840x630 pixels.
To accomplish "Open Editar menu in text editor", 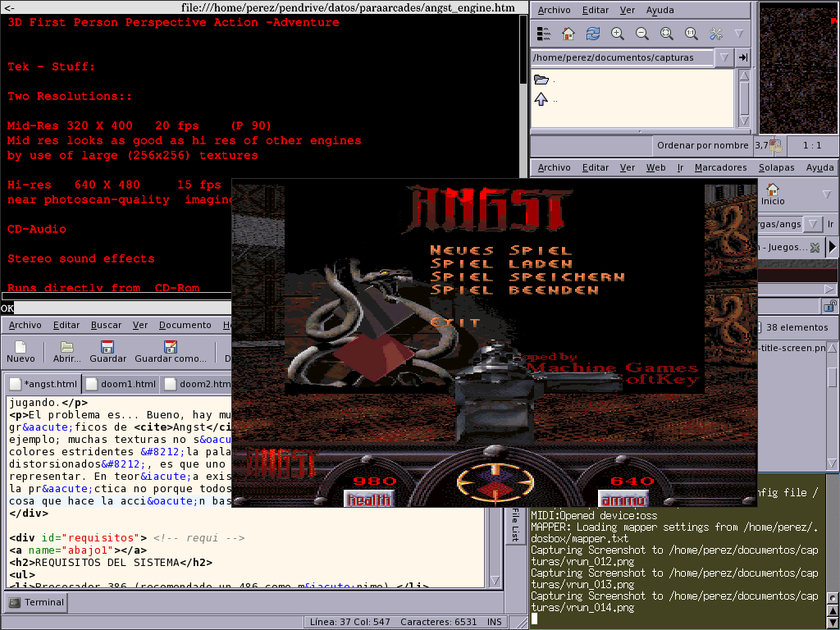I will coord(66,325).
